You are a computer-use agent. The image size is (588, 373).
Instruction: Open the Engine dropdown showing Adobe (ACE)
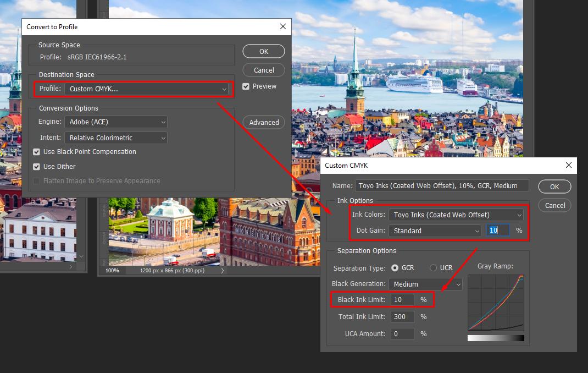pos(115,122)
